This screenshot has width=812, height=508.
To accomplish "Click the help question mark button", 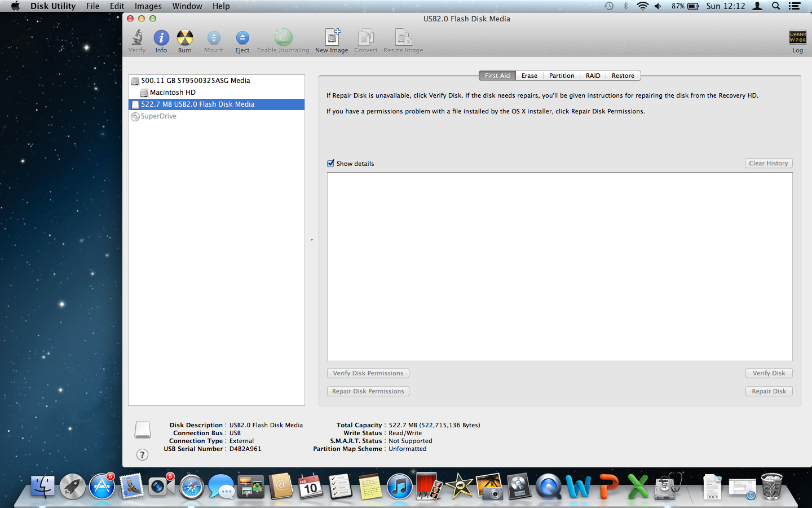I will [142, 454].
